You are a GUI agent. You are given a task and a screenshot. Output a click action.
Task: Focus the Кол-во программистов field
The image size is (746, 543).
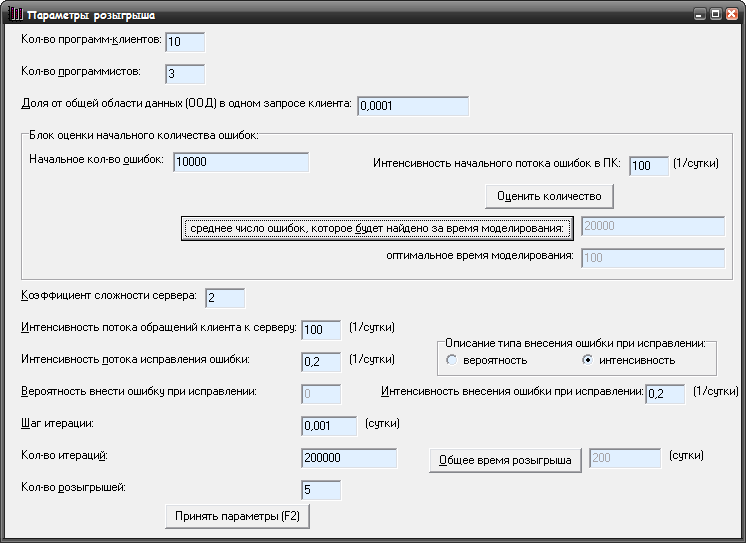click(185, 74)
